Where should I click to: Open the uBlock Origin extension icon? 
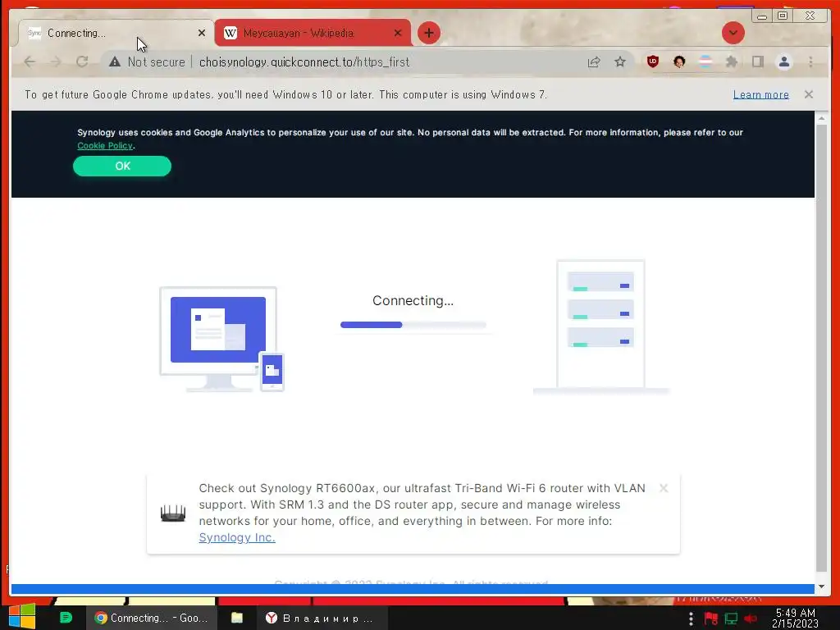coord(652,62)
